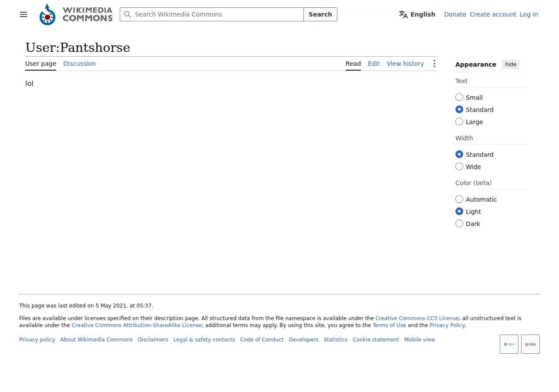Switch to the Discussion tab
Viewport: 559px width, 392px height.
pyautogui.click(x=79, y=64)
